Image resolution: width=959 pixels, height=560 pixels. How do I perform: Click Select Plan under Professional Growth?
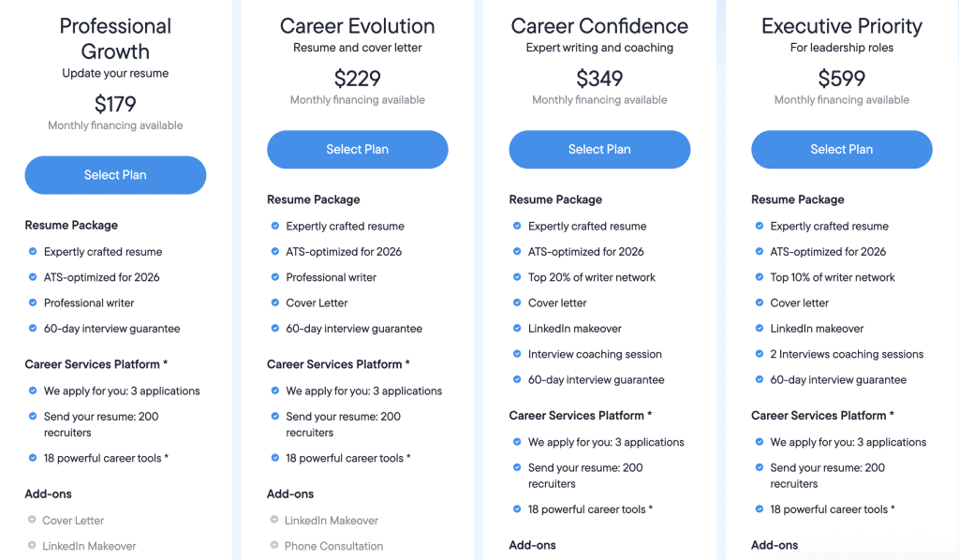(114, 175)
